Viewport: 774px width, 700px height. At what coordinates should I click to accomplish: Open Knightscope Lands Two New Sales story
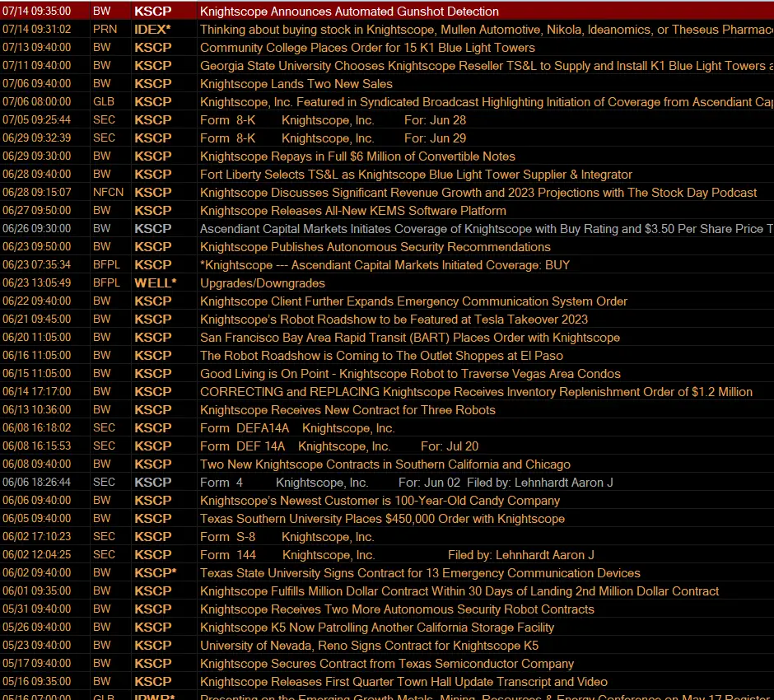pyautogui.click(x=296, y=84)
